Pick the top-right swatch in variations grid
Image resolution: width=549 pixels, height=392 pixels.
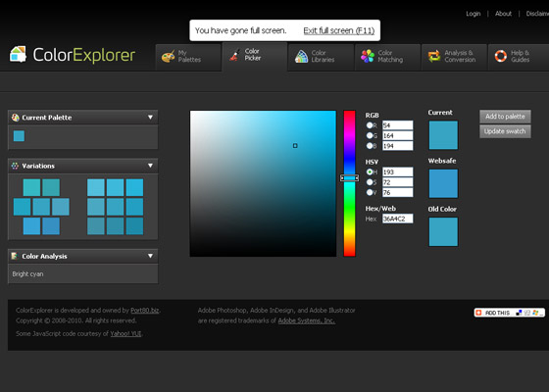(134, 187)
